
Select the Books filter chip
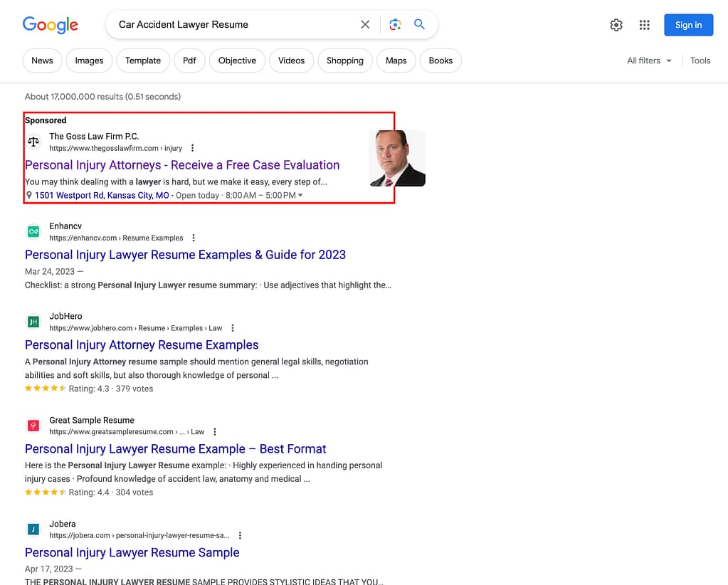click(x=441, y=60)
